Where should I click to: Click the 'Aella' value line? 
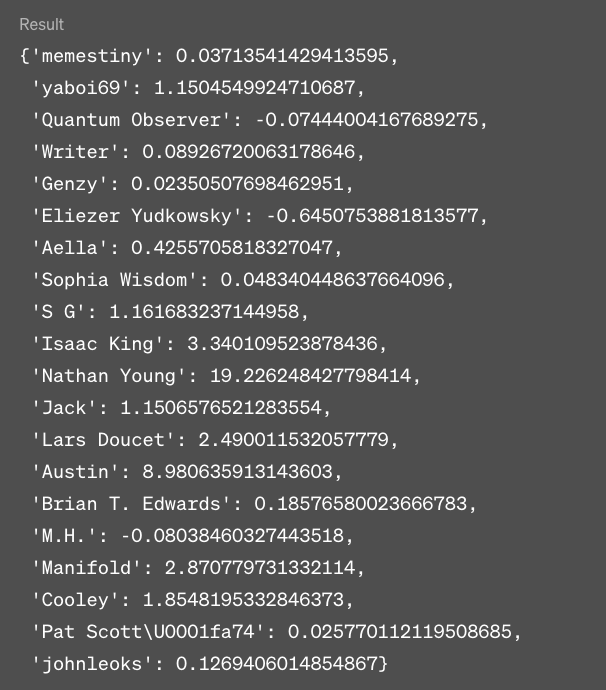[187, 248]
